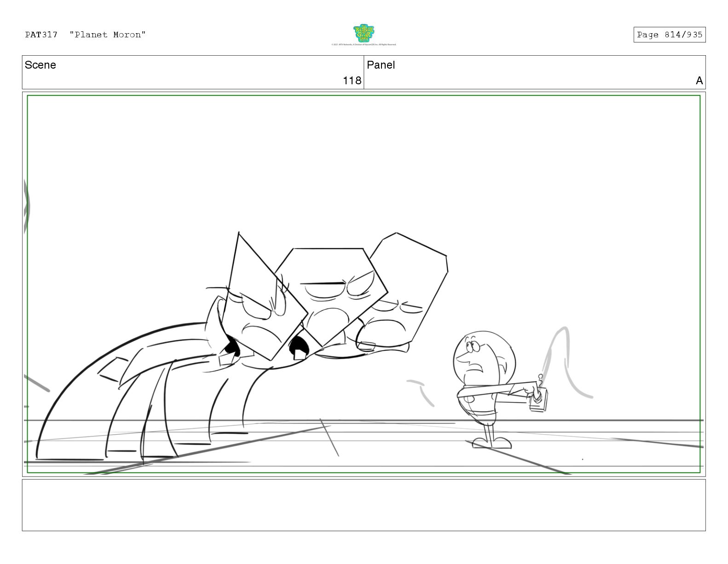Click the empty dialogue notes box
Image resolution: width=728 pixels, height=564 pixels.
tap(364, 505)
